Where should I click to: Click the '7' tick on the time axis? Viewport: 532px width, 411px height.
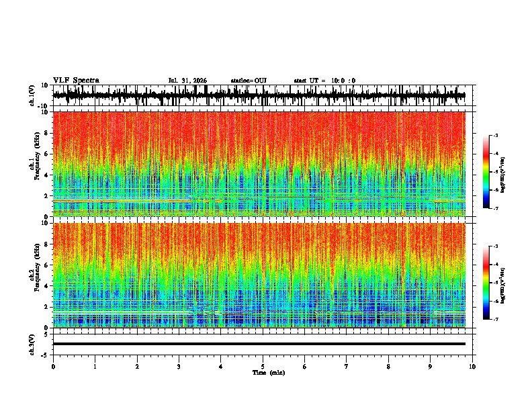tap(347, 367)
